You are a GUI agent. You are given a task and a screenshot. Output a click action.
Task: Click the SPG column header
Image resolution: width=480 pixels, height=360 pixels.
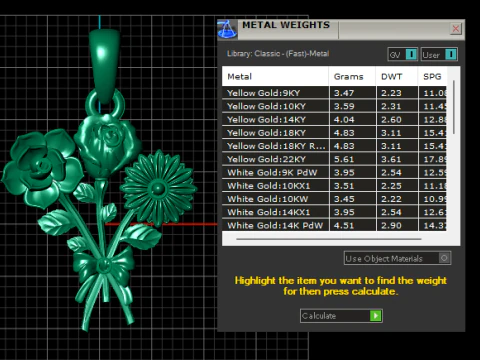coord(432,77)
